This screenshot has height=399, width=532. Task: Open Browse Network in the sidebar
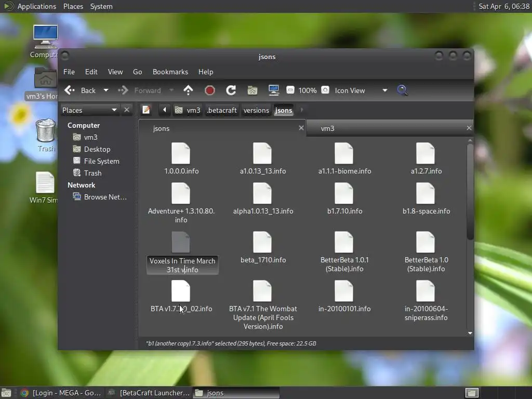pos(100,197)
